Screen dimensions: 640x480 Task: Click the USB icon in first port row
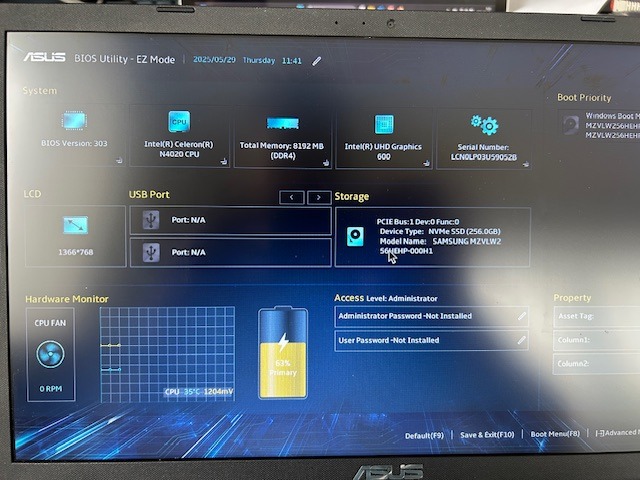(x=151, y=220)
